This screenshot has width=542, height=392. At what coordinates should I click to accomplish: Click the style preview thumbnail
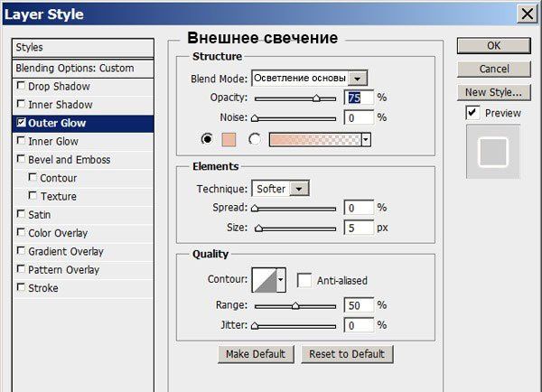point(493,152)
